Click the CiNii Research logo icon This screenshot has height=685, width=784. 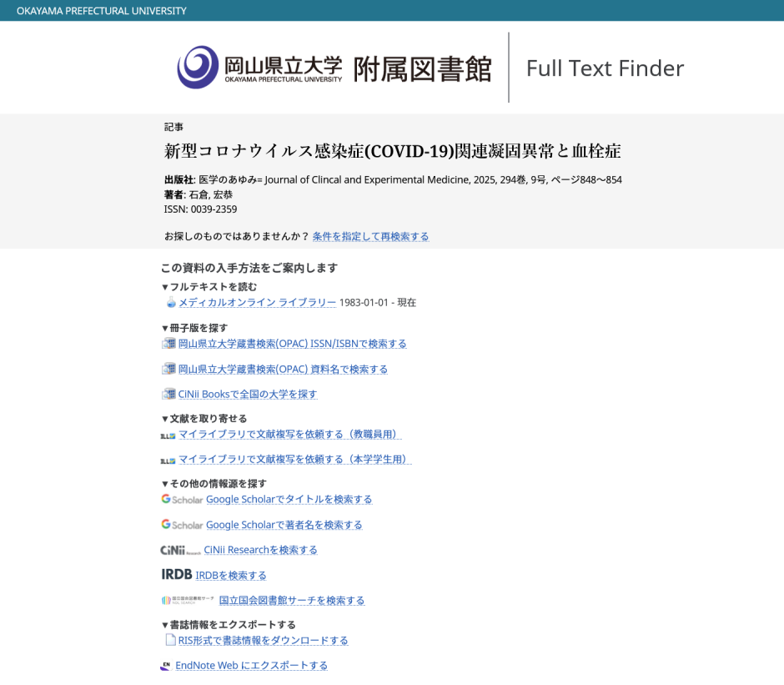tap(180, 551)
